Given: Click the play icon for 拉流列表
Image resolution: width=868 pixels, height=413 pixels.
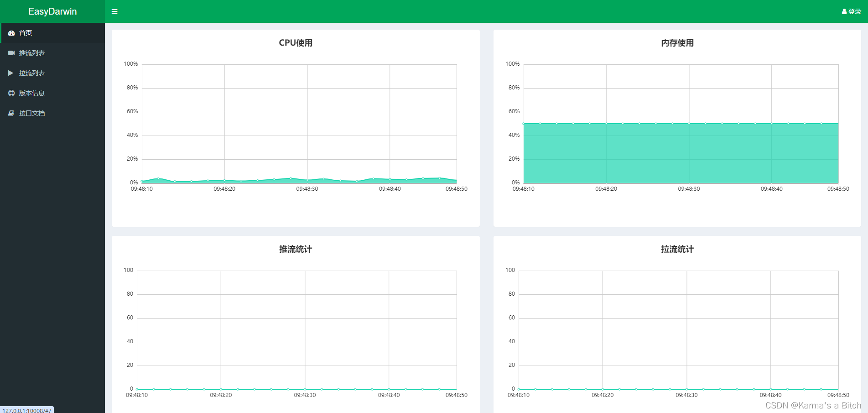Looking at the screenshot, I should [11, 73].
